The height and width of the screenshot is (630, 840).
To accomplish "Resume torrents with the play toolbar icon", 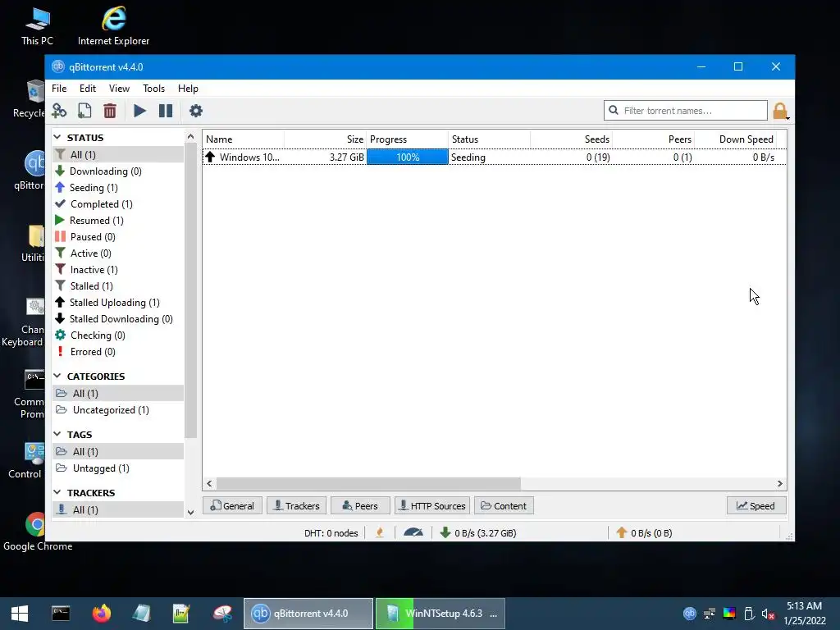I will pyautogui.click(x=139, y=111).
